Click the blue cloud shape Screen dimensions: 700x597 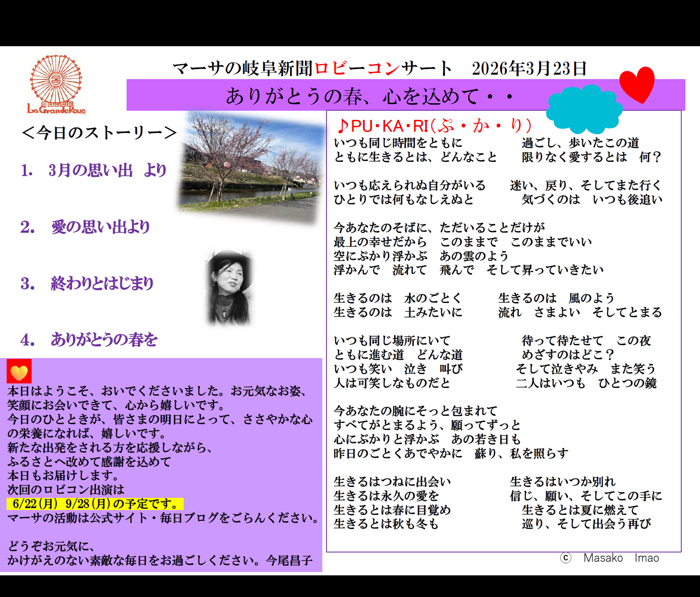coord(584,109)
